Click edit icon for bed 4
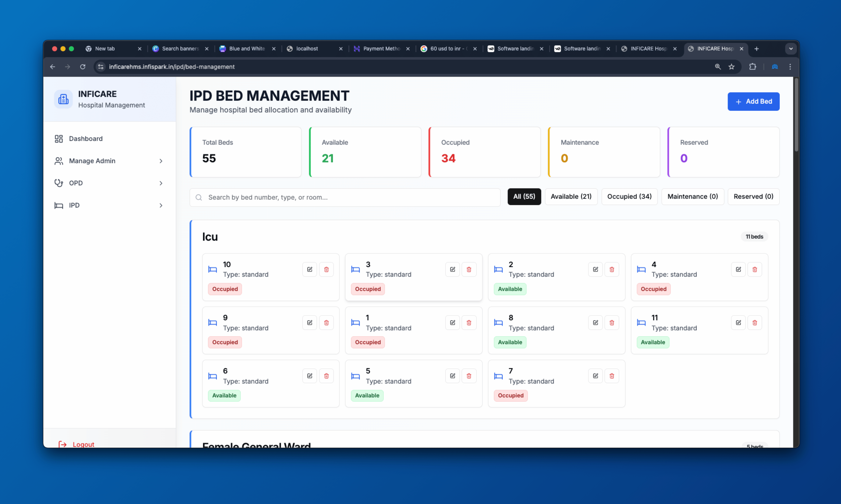 738,269
